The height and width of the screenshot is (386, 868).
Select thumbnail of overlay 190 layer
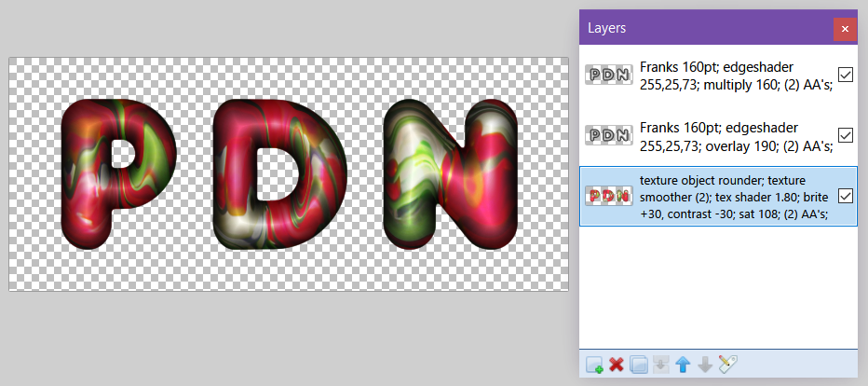[x=609, y=135]
